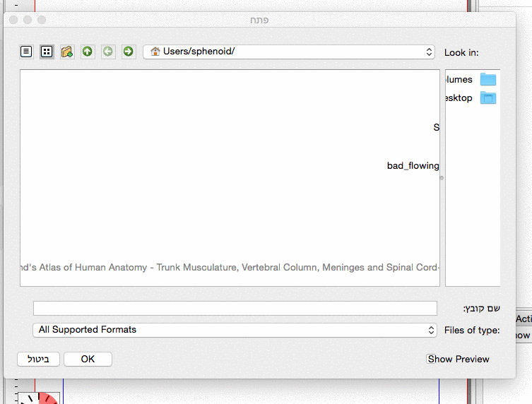Navigate forward with the right arrow icon
The width and height of the screenshot is (532, 404).
click(128, 52)
